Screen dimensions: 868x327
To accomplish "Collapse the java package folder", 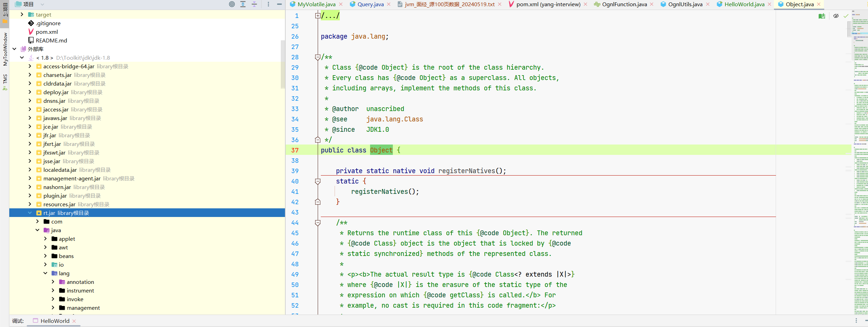I will tap(37, 230).
